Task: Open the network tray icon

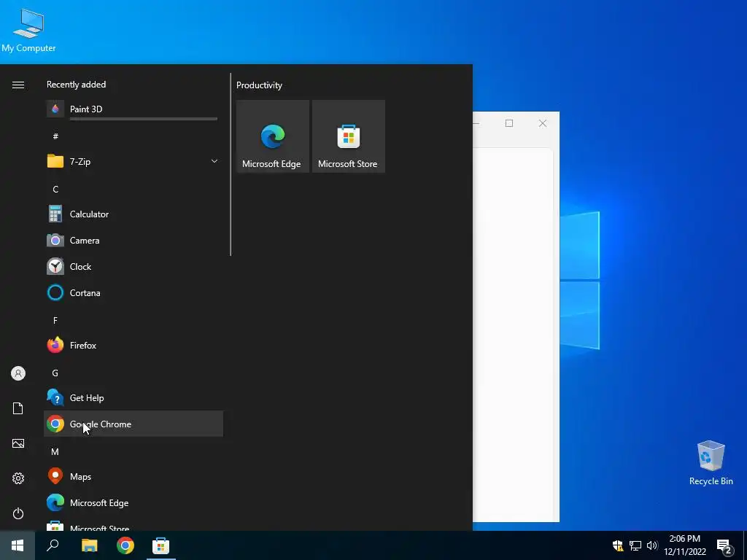Action: pos(635,545)
